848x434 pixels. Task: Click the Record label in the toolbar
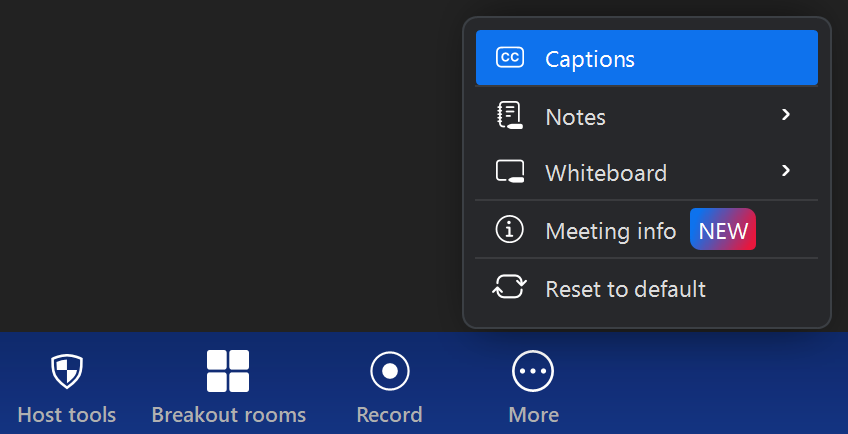pyautogui.click(x=389, y=414)
